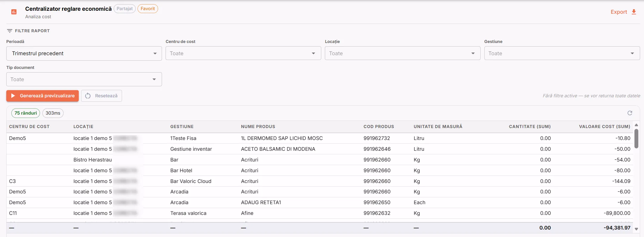The width and height of the screenshot is (644, 237).
Task: Click the Generează previzualizare button
Action: pos(42,96)
